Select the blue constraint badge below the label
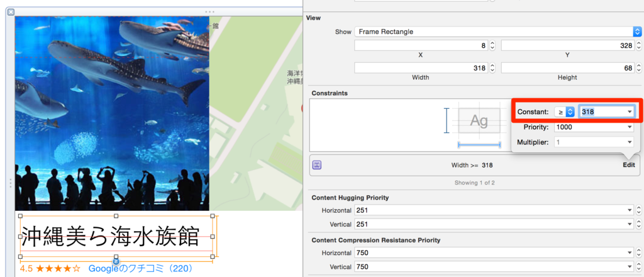This screenshot has width=644, height=277. (x=116, y=261)
